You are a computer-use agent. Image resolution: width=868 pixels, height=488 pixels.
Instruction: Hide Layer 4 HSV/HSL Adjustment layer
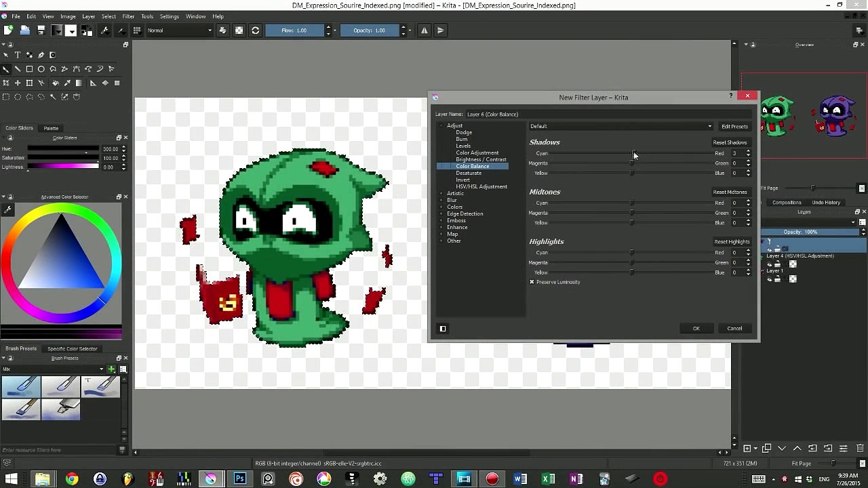pos(770,264)
